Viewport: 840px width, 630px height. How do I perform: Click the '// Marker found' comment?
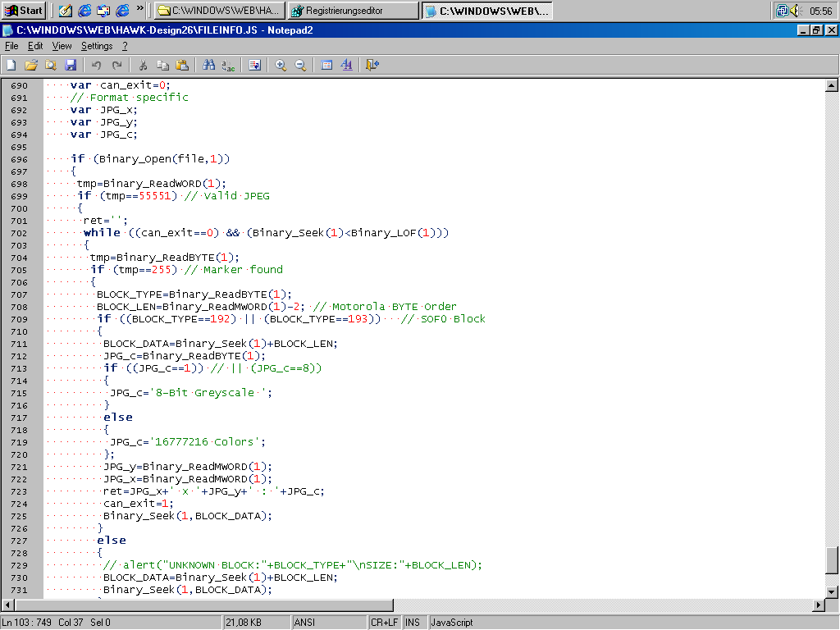click(x=234, y=270)
